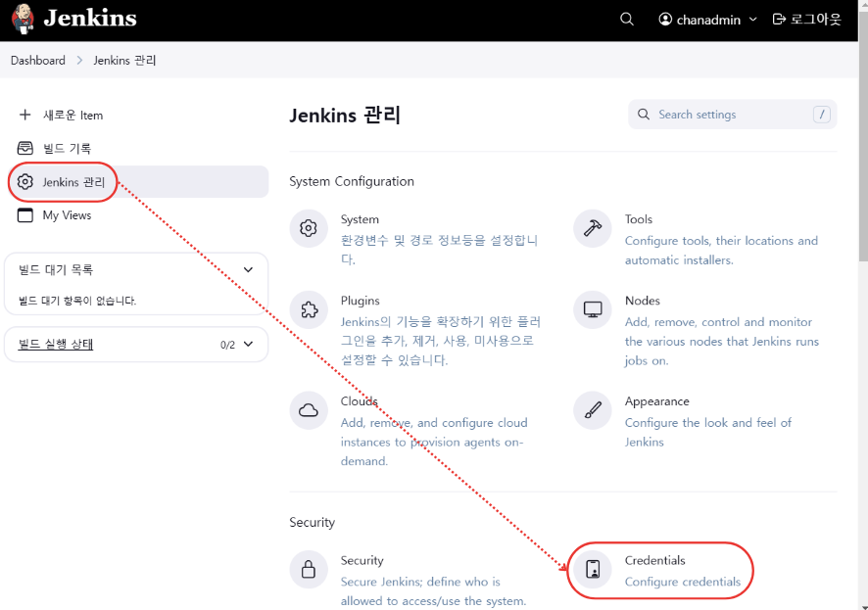This screenshot has height=610, width=868.
Task: Click the breadcrumb arrow after Dashboard
Action: click(79, 61)
